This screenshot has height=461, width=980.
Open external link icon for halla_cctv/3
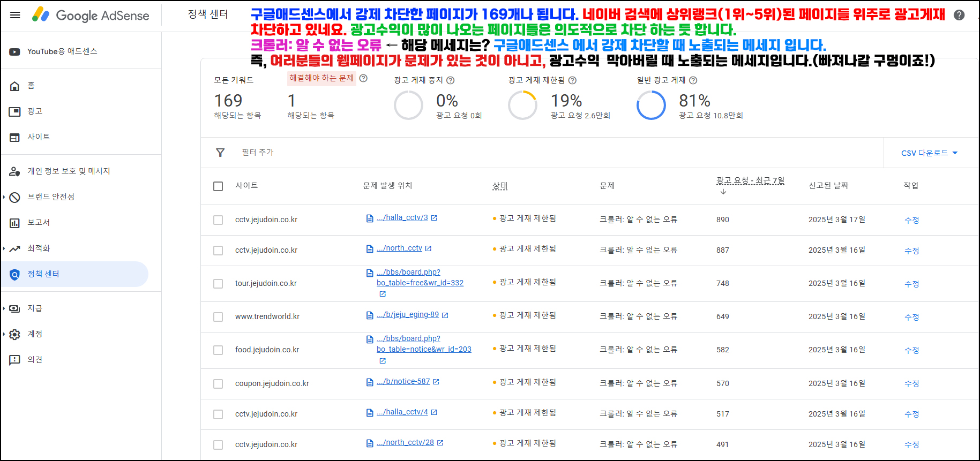point(434,218)
